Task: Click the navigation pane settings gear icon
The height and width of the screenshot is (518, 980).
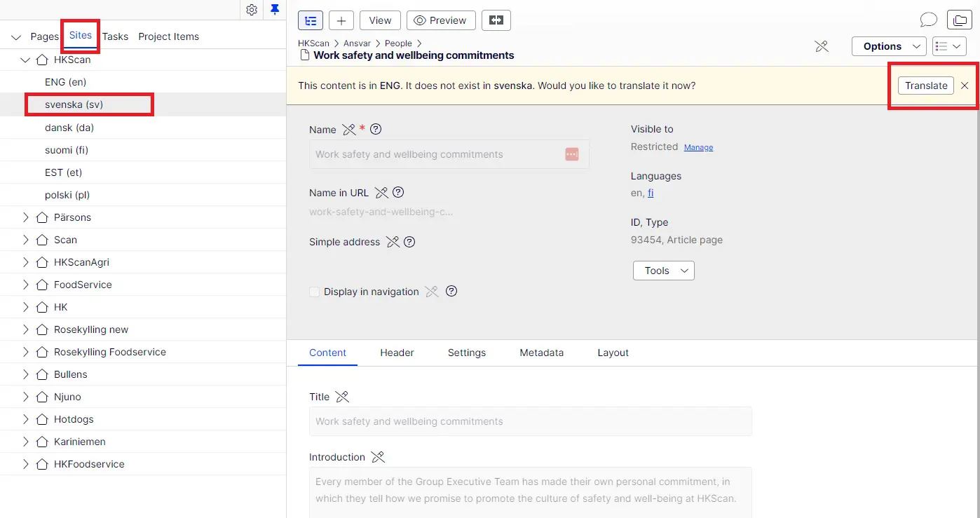Action: coord(252,10)
